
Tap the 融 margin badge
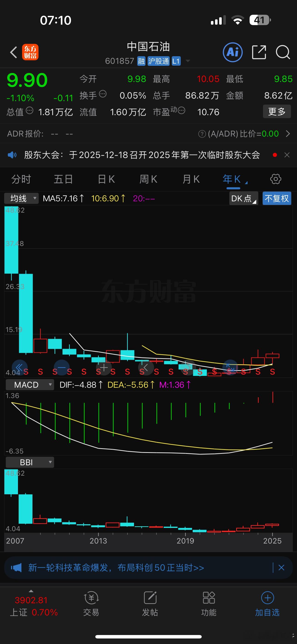click(141, 61)
